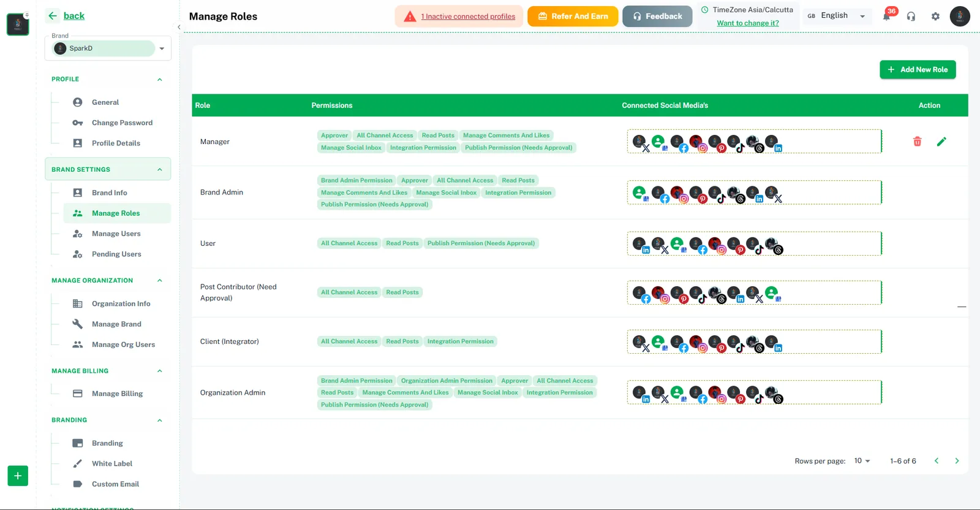Open the notifications bell

pyautogui.click(x=886, y=17)
